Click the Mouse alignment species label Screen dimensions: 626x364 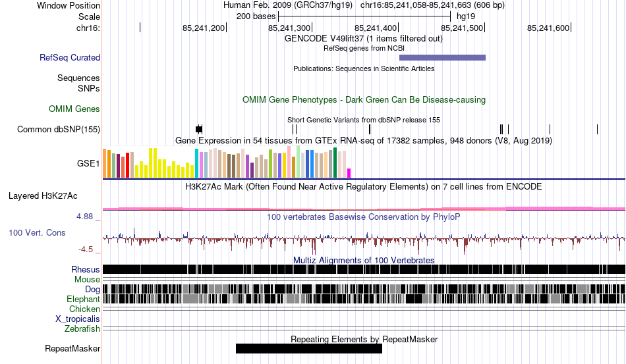point(87,280)
